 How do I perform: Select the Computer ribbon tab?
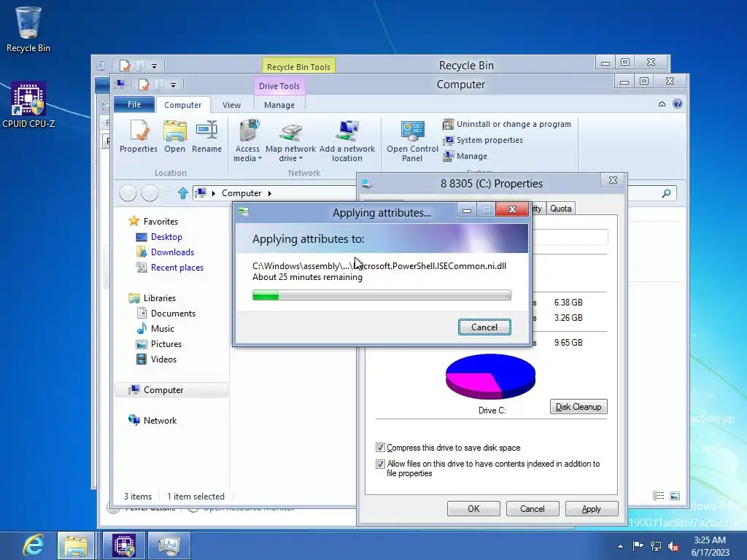[182, 105]
